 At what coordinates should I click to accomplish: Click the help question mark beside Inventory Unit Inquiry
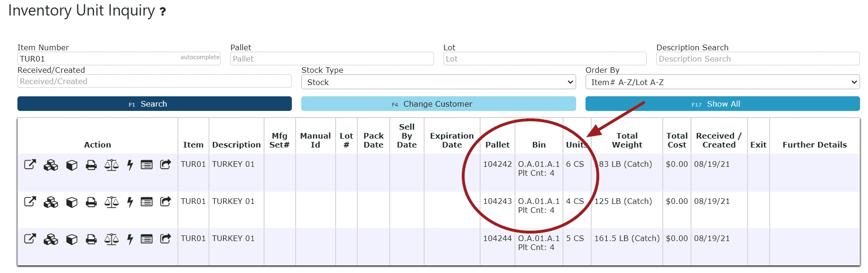(x=163, y=12)
